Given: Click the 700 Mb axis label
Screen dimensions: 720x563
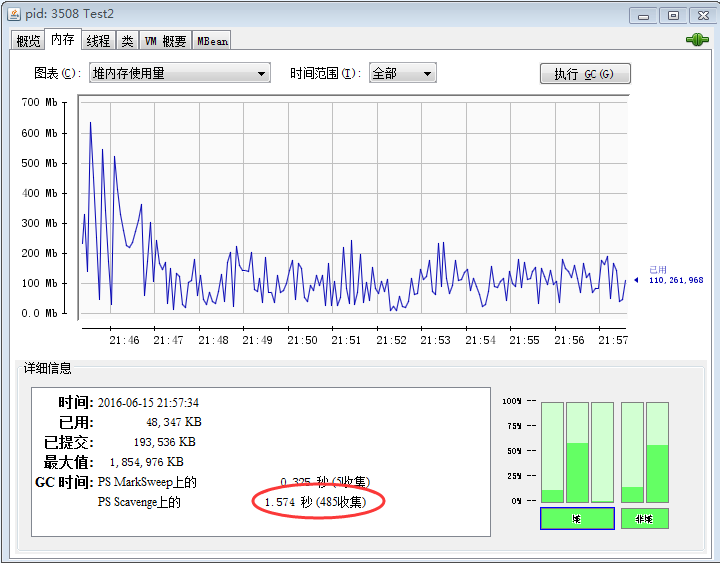Looking at the screenshot, I should pyautogui.click(x=39, y=102).
